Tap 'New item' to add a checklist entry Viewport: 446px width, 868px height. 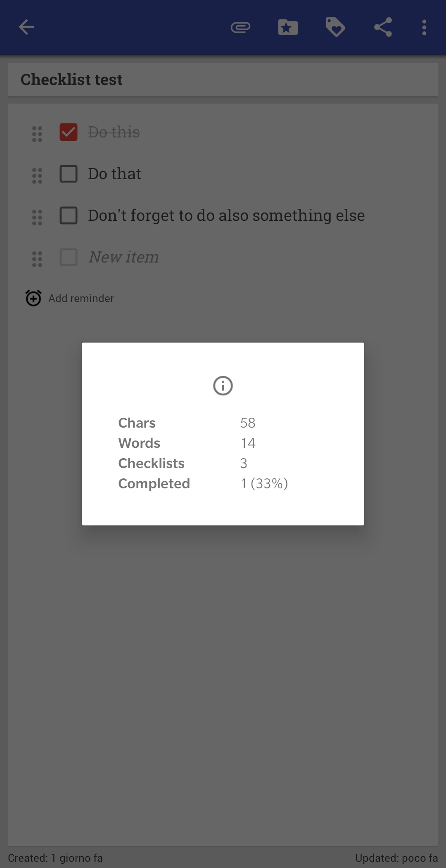123,257
